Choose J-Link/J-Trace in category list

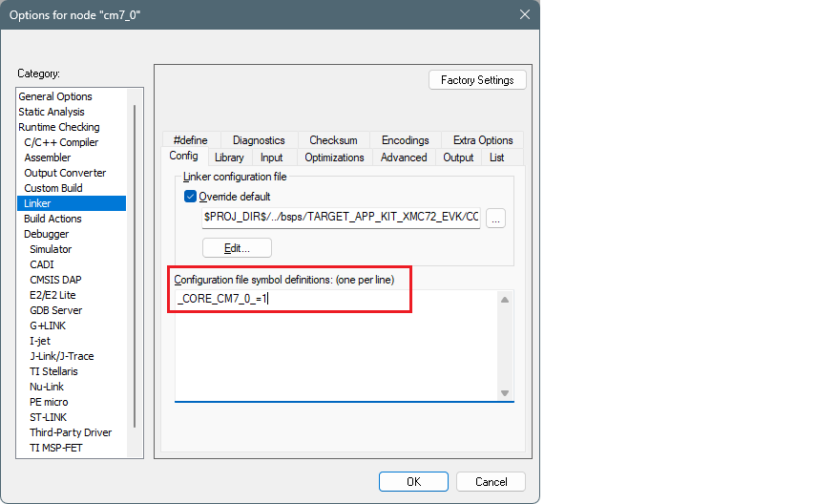pos(61,356)
